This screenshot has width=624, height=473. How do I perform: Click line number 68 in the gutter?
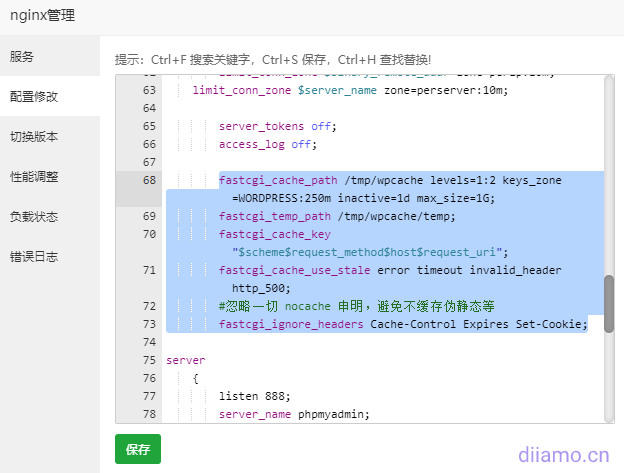click(149, 180)
